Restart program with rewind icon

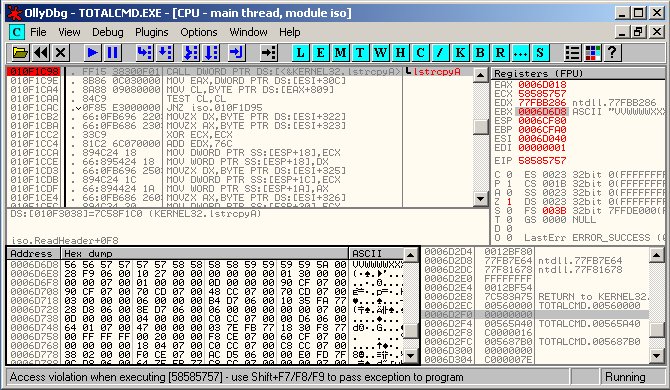41,53
